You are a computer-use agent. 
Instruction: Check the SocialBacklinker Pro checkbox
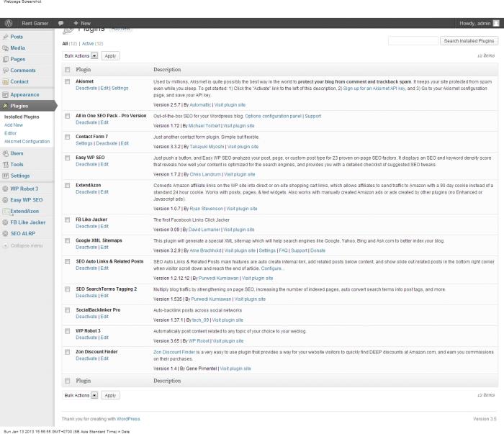pos(67,310)
